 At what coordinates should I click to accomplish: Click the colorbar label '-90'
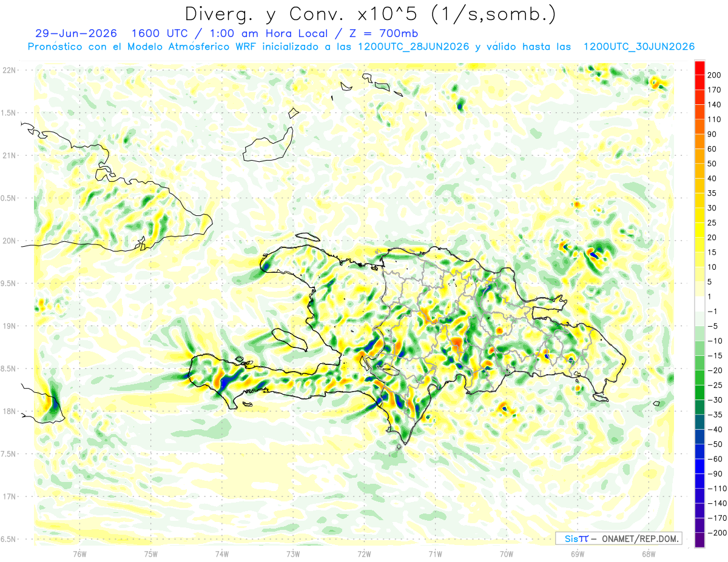716,474
